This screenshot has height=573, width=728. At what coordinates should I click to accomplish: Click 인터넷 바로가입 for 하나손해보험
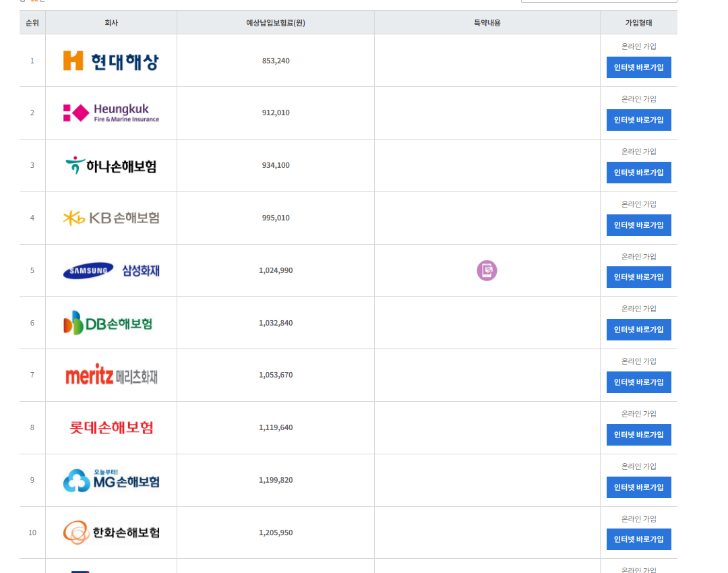638,173
